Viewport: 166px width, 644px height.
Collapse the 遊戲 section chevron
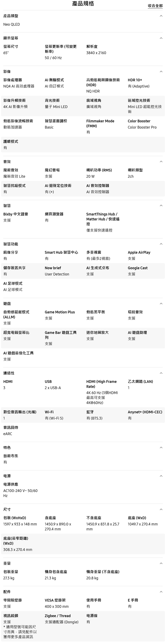click(x=161, y=304)
